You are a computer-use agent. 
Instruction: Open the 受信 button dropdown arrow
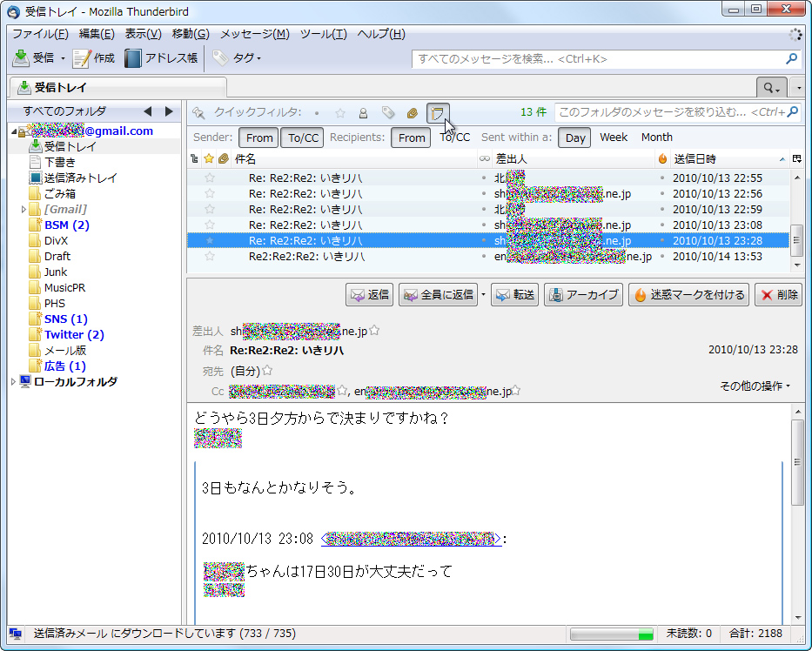(64, 57)
